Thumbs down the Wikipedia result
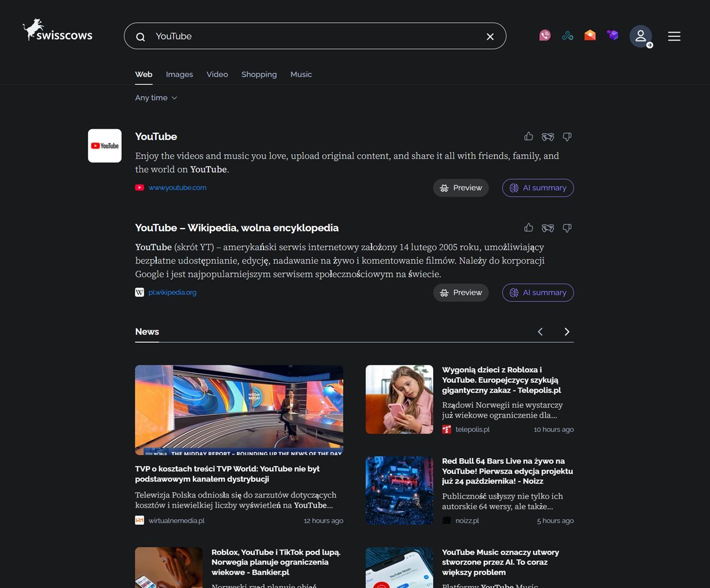 [567, 227]
